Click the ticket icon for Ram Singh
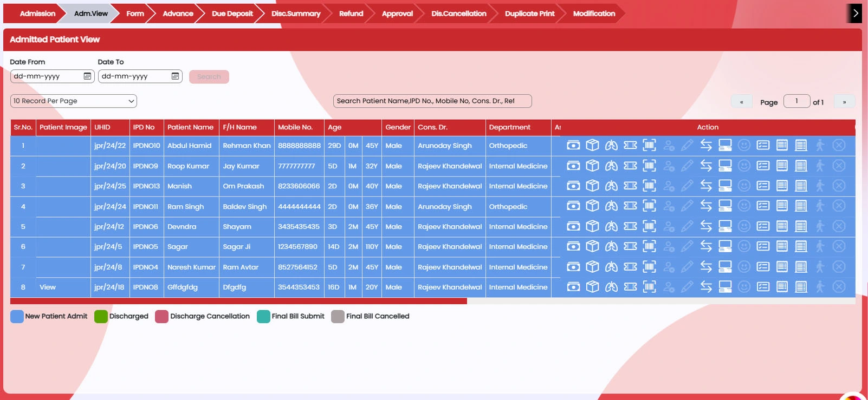The width and height of the screenshot is (868, 400). point(630,206)
